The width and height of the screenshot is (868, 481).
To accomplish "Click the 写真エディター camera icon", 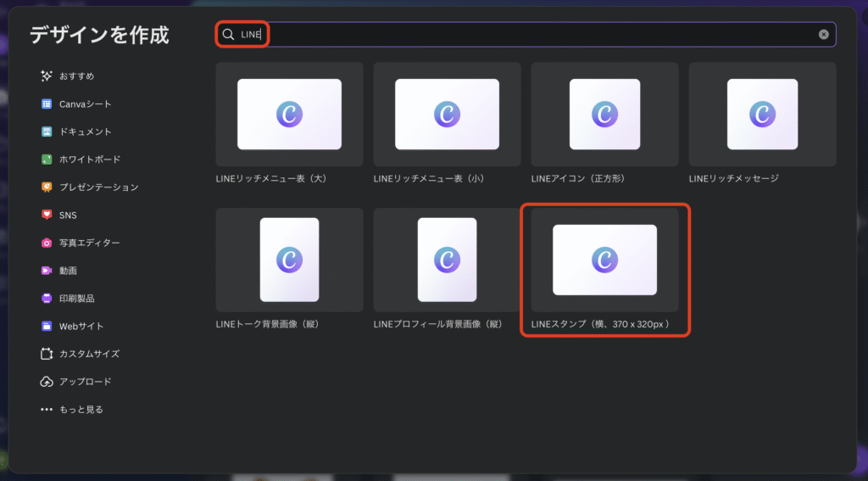I will coord(47,243).
